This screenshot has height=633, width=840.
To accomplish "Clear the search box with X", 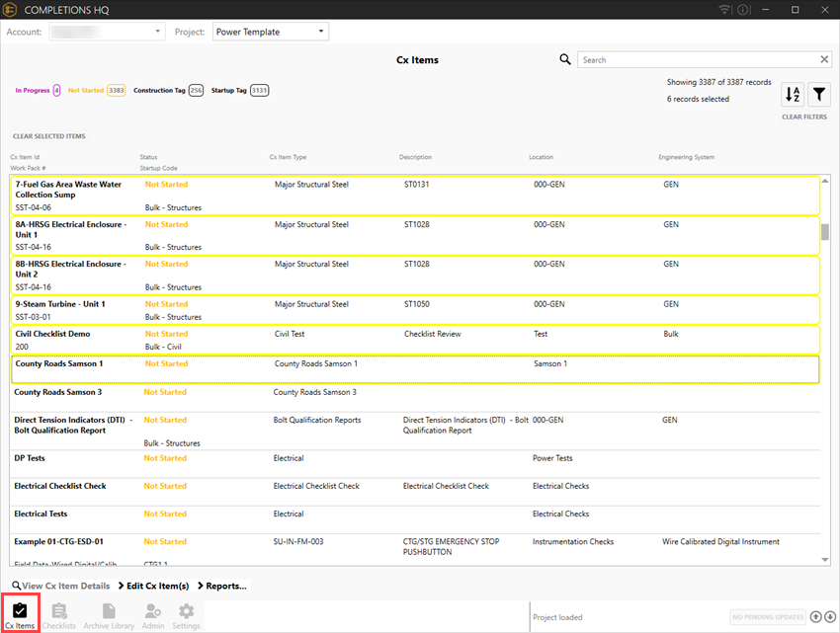I will tap(824, 60).
